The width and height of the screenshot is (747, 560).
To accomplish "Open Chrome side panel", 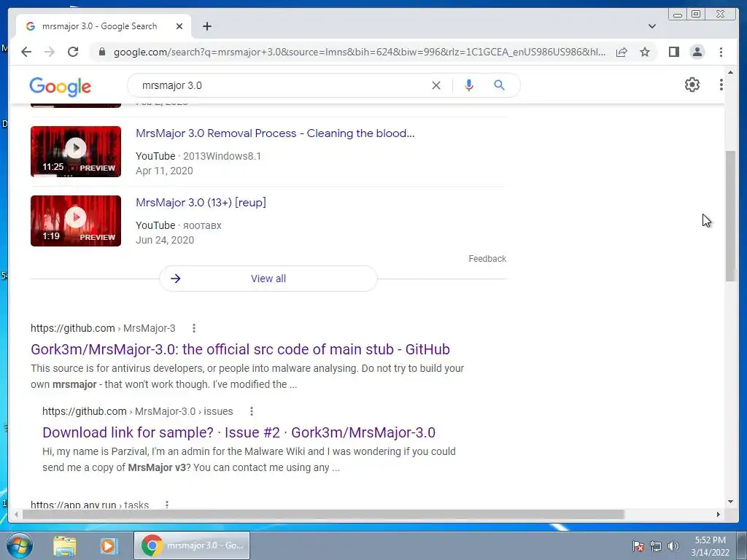I will [673, 52].
